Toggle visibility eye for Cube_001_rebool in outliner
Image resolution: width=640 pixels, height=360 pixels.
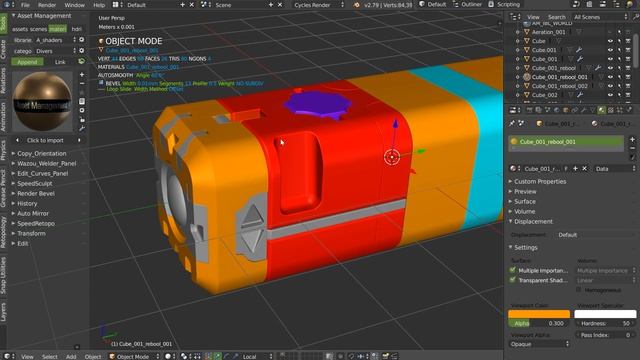[610, 68]
